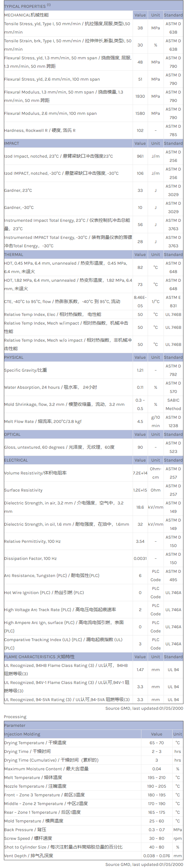Image resolution: width=184 pixels, height=868 pixels.
Task: Click the Hardness, Rockwell R row label
Action: 40,130
